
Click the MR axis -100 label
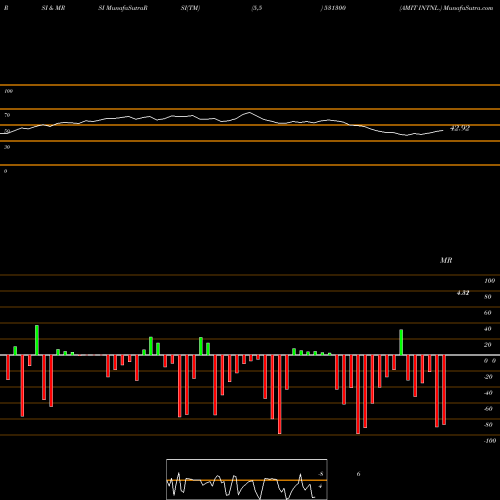(x=490, y=441)
